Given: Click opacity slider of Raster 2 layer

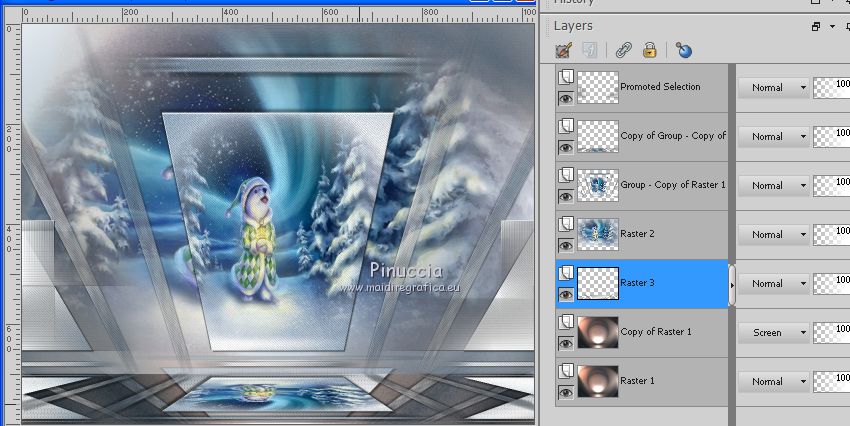Looking at the screenshot, I should [831, 235].
